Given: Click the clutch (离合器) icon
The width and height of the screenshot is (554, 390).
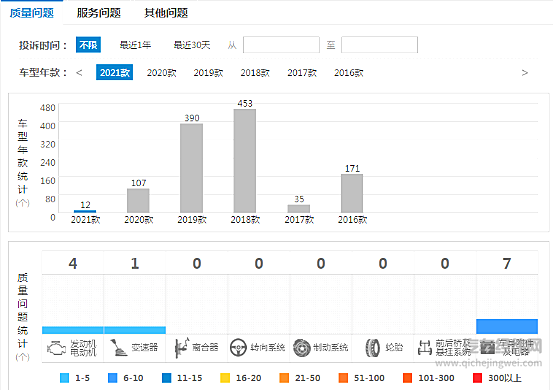Looking at the screenshot, I should point(182,348).
